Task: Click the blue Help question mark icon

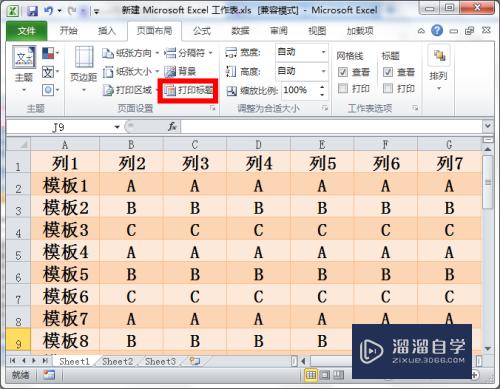Action: click(x=437, y=31)
